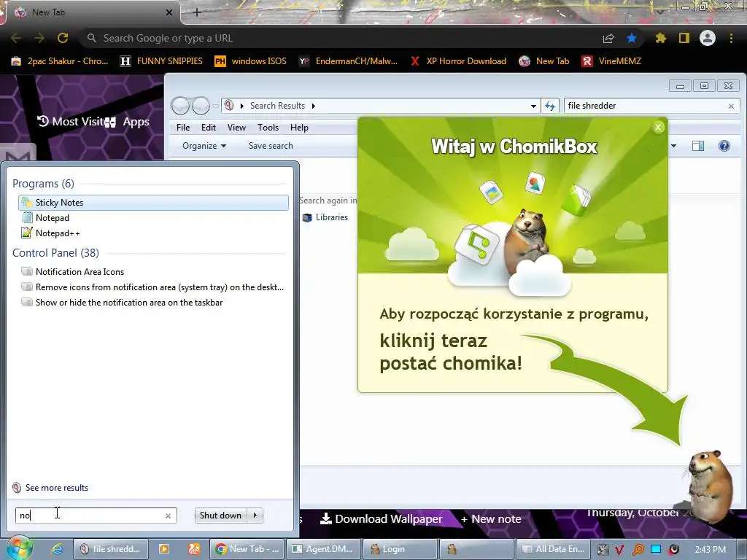
Task: Switch to All Data En... taskbar window
Action: tap(554, 549)
